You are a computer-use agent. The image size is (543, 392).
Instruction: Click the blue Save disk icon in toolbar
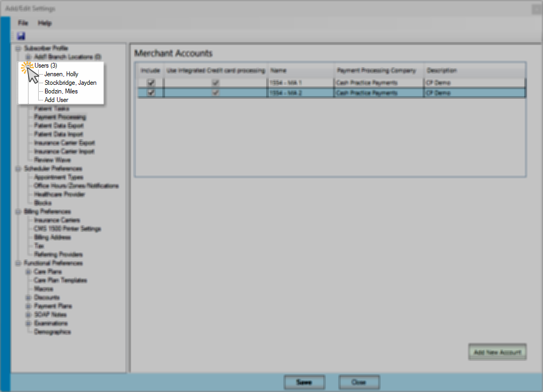pos(21,36)
